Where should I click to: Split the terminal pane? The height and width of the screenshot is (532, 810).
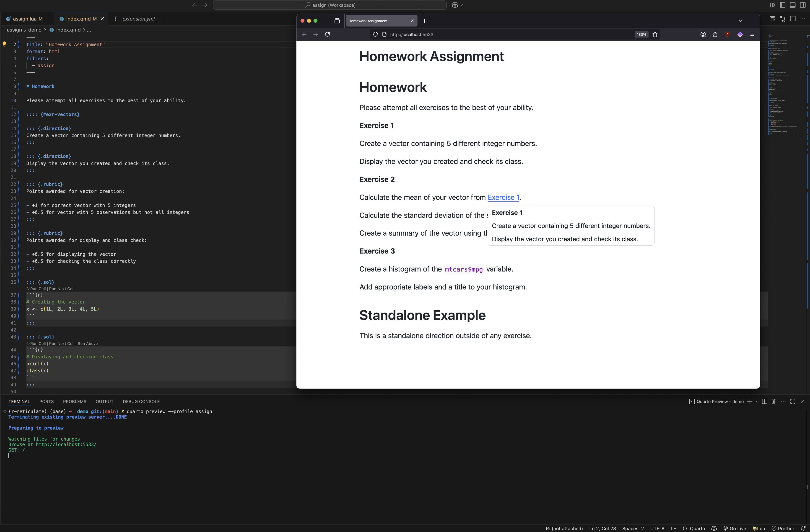764,401
